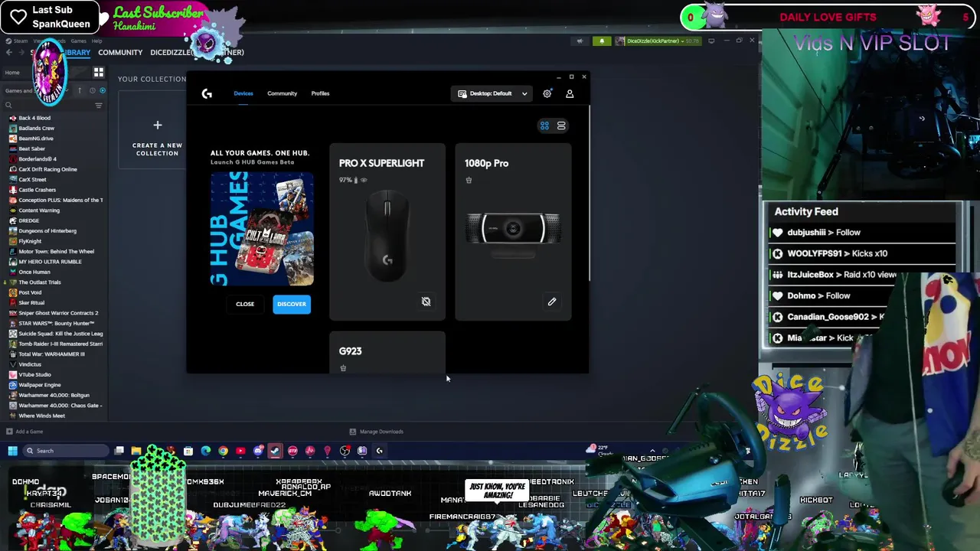This screenshot has height=551, width=980.
Task: Toggle ready-to-play filter in Steam
Action: tap(103, 90)
